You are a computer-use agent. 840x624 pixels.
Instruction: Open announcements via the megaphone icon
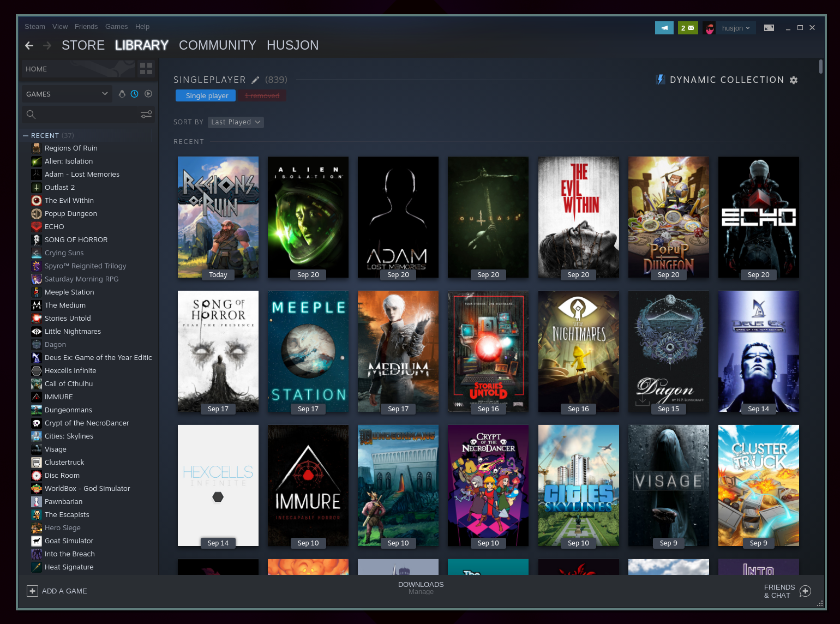pyautogui.click(x=664, y=27)
